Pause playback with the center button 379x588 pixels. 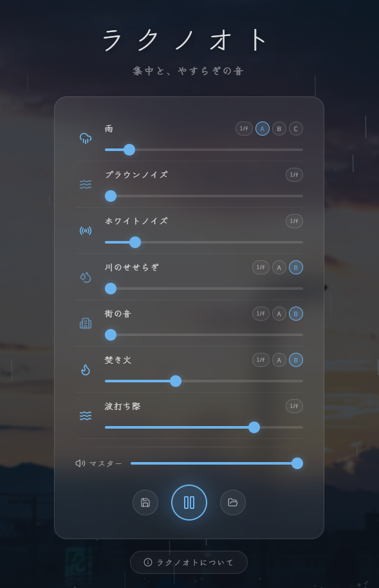pos(189,503)
